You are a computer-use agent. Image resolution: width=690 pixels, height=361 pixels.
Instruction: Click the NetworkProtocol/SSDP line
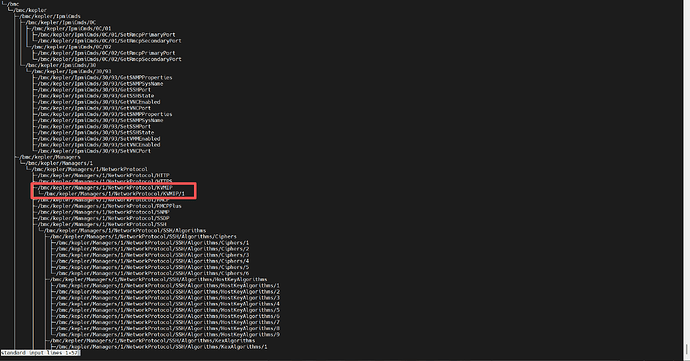pos(103,218)
